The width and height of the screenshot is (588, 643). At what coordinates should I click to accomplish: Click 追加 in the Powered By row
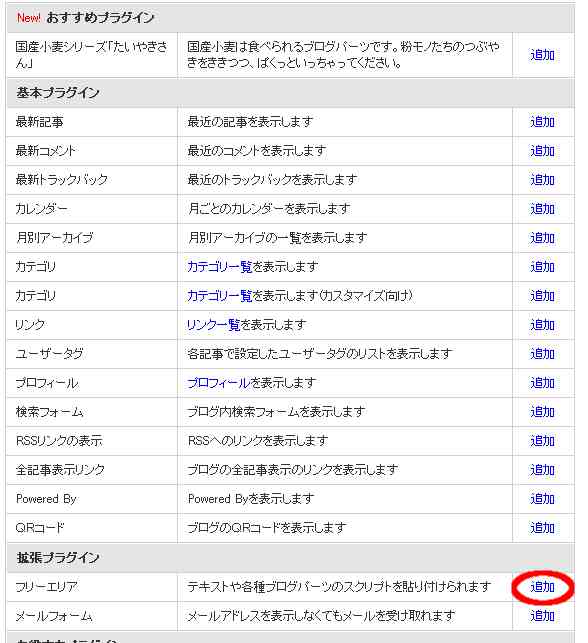point(542,499)
